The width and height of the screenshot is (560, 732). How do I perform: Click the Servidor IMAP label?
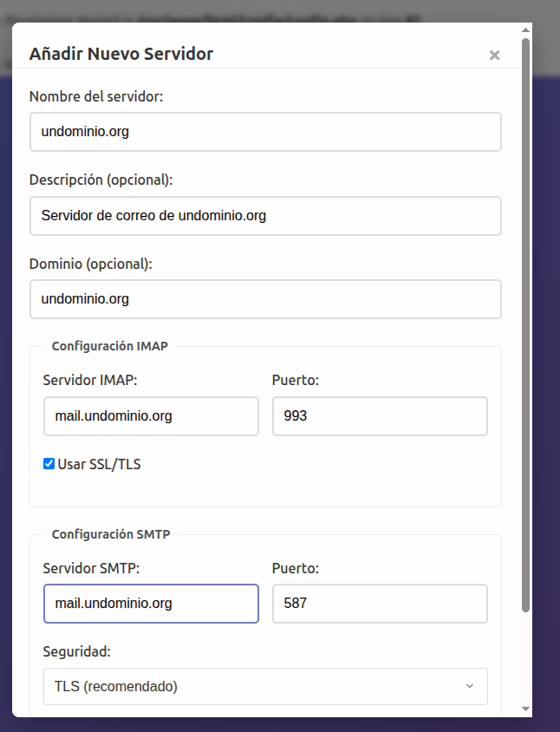coord(90,380)
